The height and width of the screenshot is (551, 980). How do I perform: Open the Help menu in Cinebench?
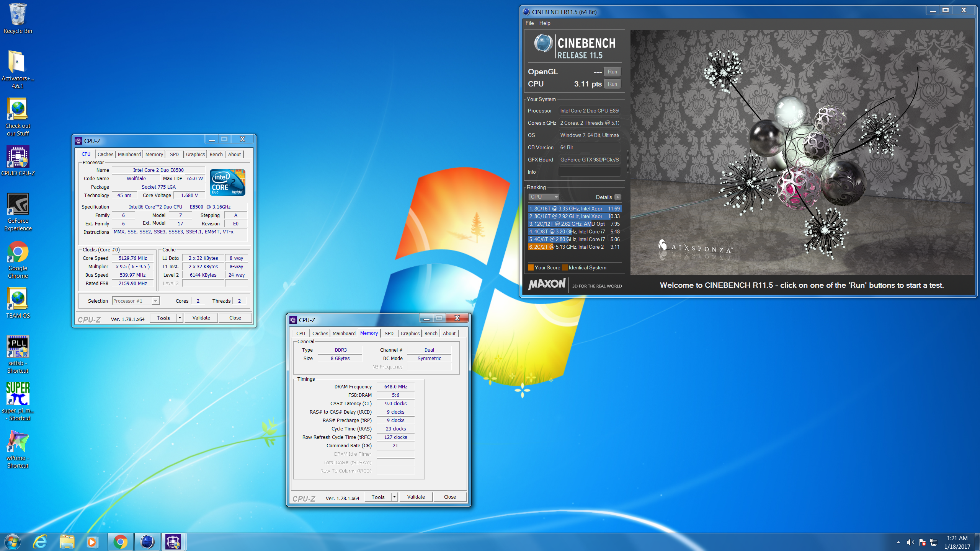[545, 23]
